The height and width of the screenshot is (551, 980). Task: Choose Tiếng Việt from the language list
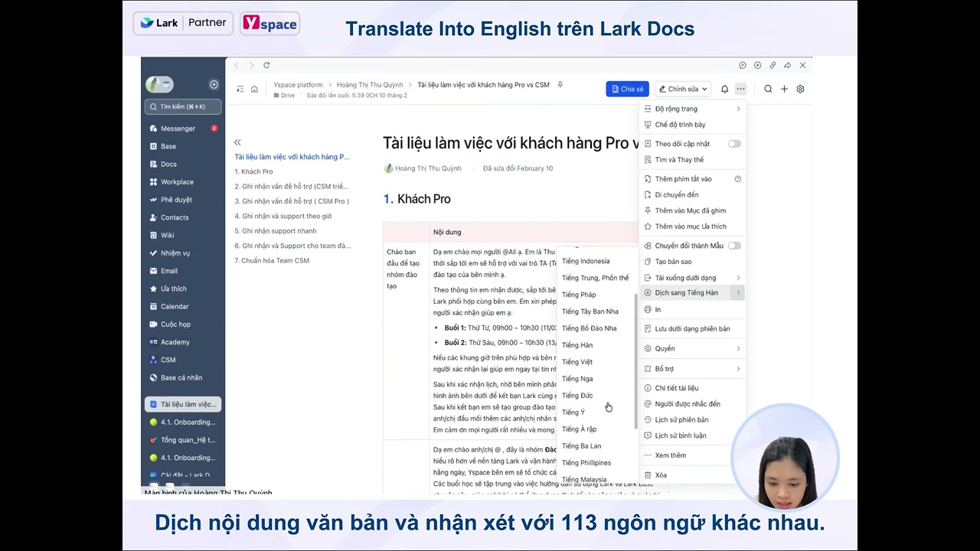click(577, 362)
